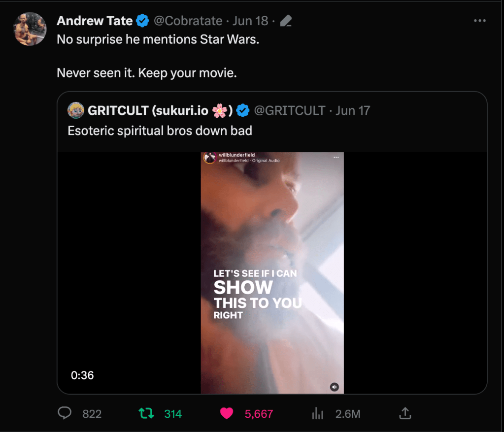Unmute the video using the speaker icon
The height and width of the screenshot is (432, 504).
pyautogui.click(x=335, y=387)
